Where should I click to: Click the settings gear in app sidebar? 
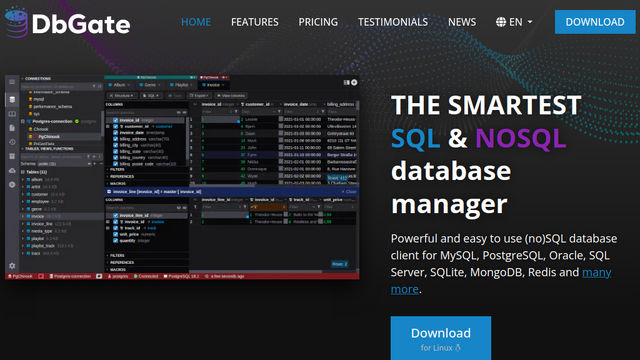12,266
